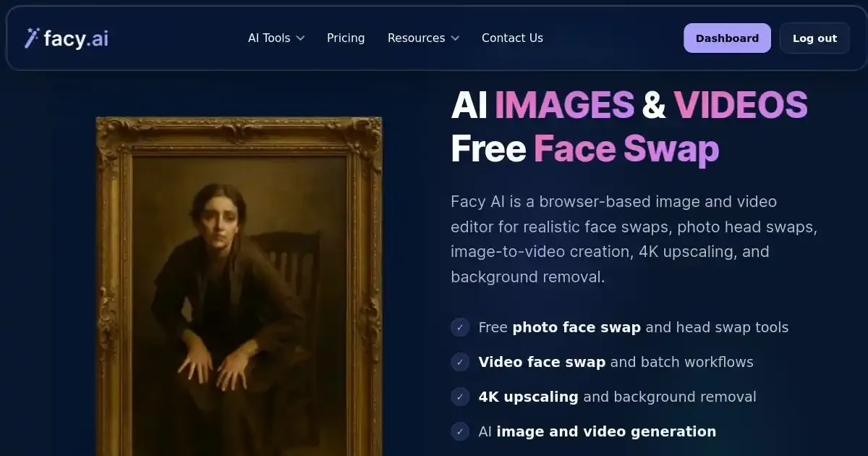Go to the Pricing page
Image resolution: width=868 pixels, height=456 pixels.
click(346, 38)
